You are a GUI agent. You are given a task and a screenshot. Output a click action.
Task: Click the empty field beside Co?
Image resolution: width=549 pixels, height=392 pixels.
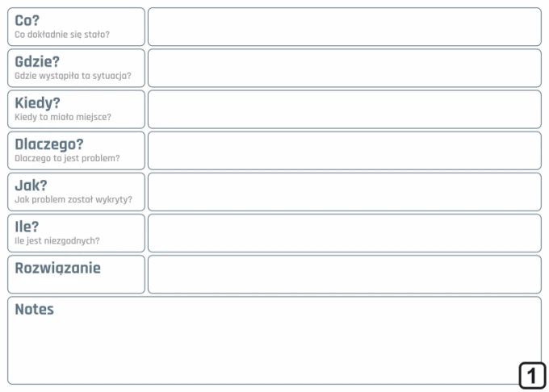point(345,27)
